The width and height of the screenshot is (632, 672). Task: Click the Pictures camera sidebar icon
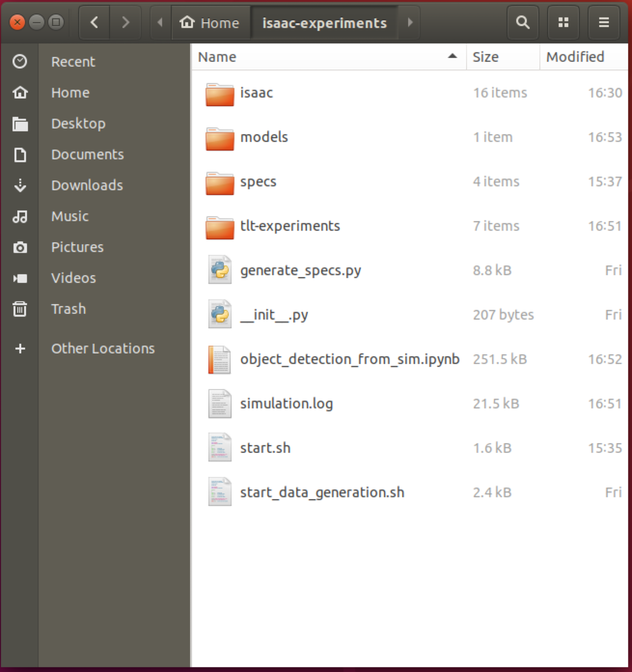coord(20,247)
